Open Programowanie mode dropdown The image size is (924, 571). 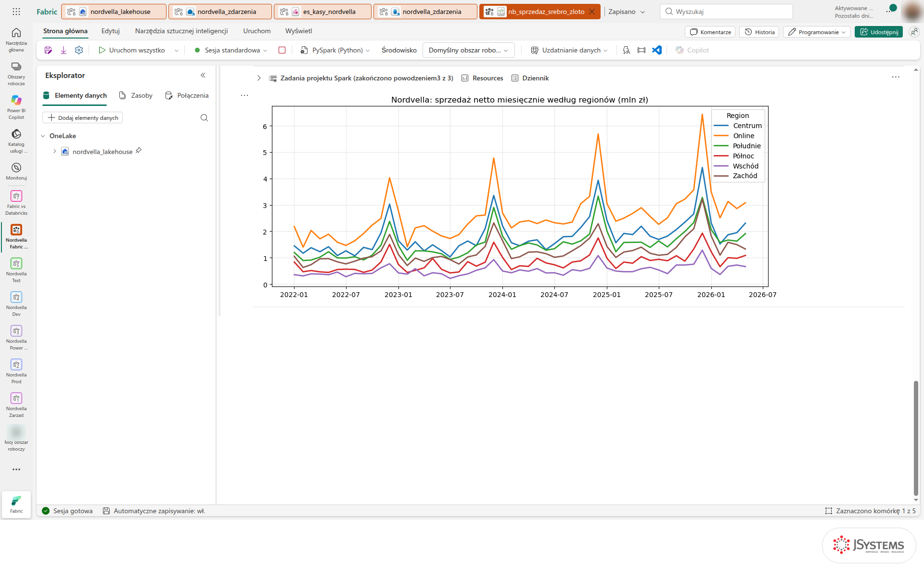click(x=816, y=32)
